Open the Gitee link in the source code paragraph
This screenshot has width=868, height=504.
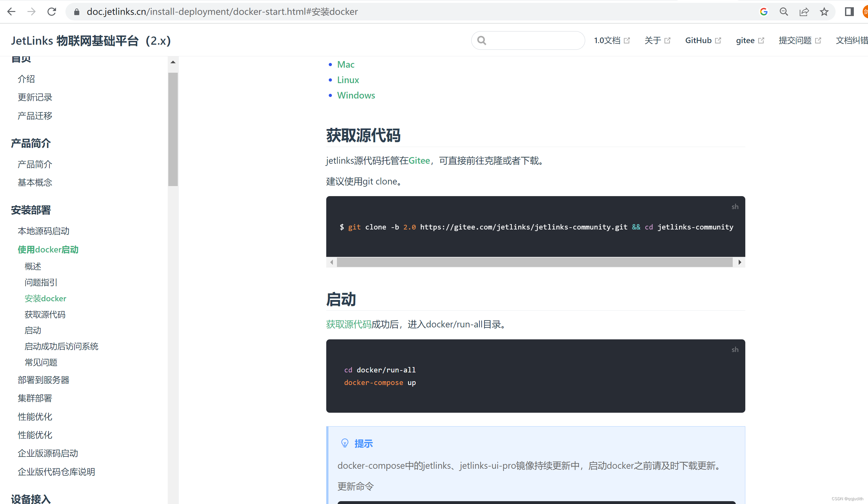tap(419, 161)
